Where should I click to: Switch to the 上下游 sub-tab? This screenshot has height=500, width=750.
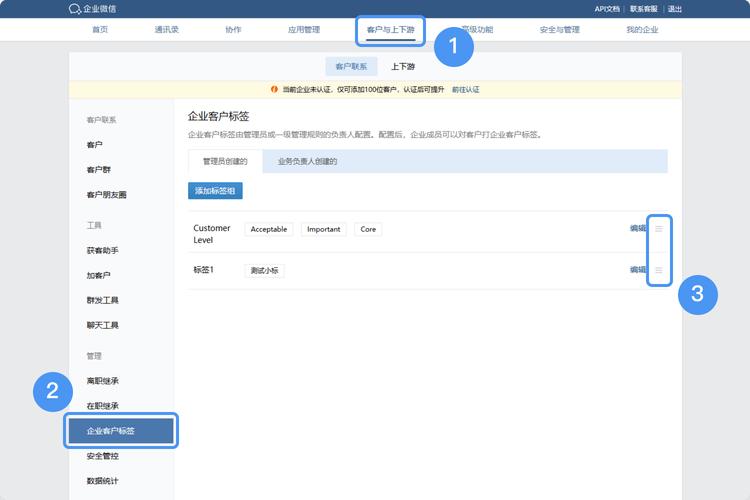(x=403, y=67)
